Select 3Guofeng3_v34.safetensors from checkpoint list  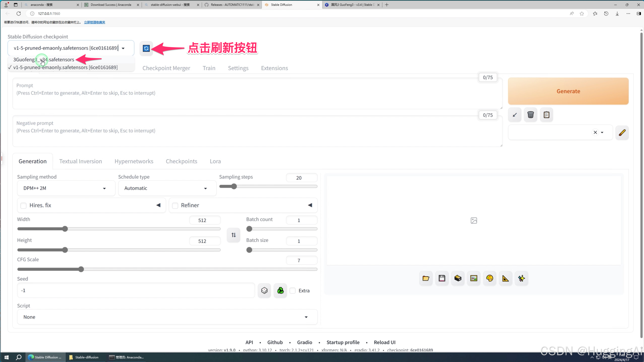pyautogui.click(x=44, y=60)
